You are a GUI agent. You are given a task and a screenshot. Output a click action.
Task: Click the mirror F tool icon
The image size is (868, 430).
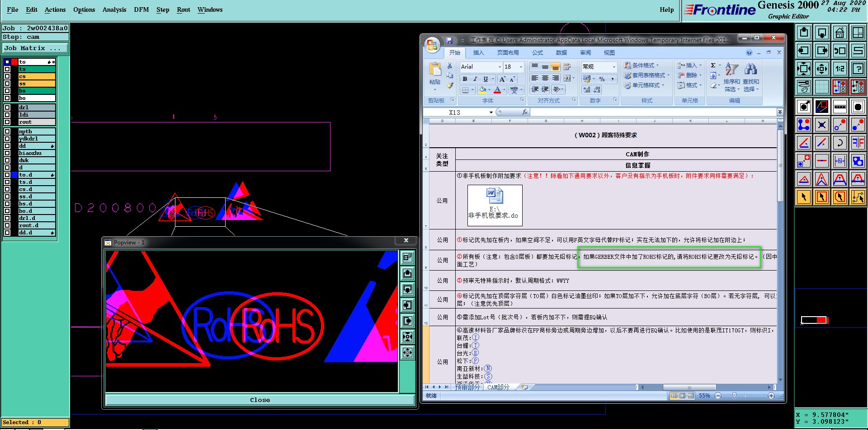(858, 143)
